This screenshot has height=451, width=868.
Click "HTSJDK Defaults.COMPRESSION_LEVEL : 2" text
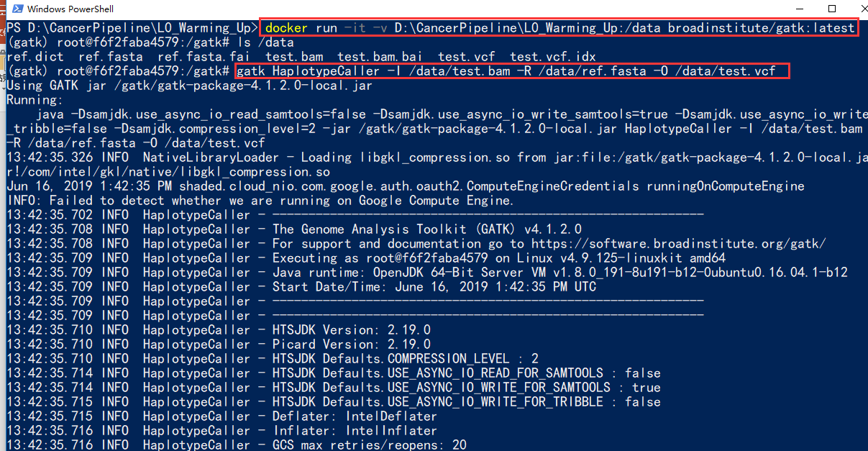(x=406, y=359)
